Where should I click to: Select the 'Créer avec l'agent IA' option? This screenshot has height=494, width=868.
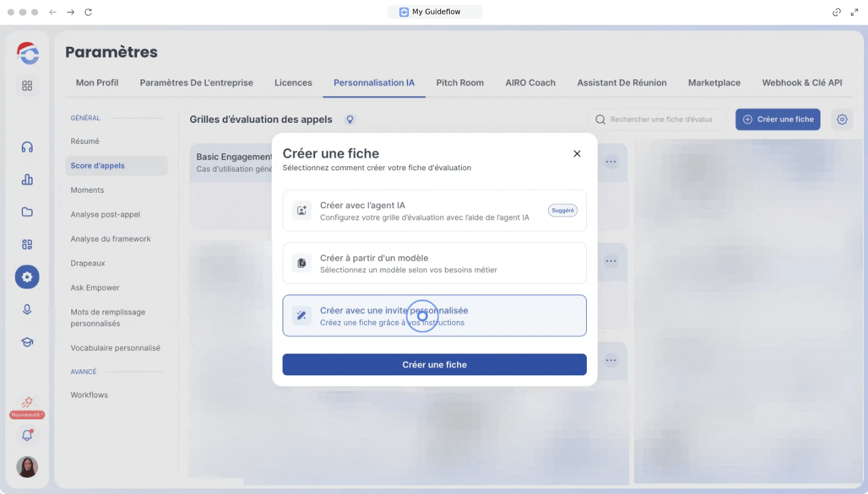(x=434, y=211)
